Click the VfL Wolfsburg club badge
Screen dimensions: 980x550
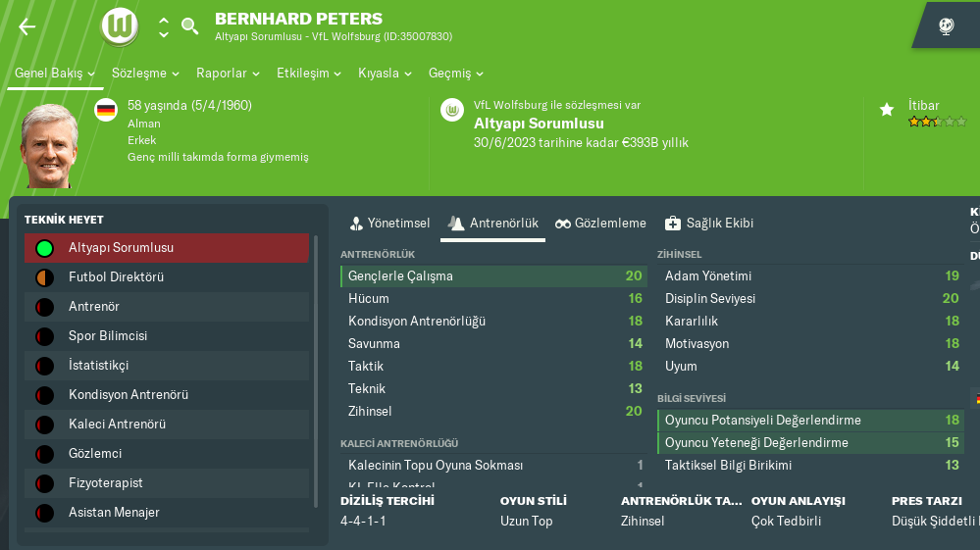(x=120, y=25)
